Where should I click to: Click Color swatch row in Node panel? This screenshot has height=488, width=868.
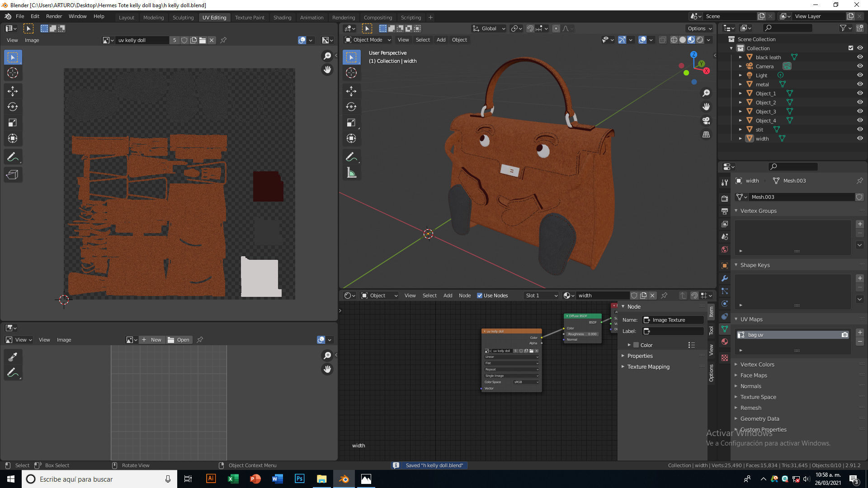click(662, 345)
